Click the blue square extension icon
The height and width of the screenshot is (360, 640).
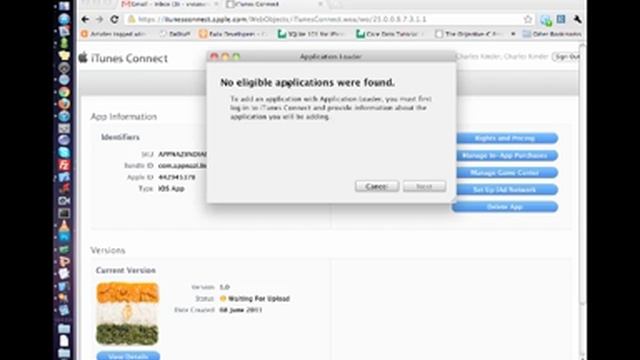561,19
